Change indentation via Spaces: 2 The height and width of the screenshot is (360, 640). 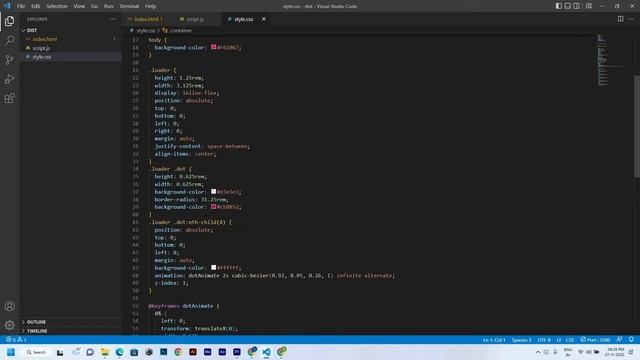click(522, 340)
